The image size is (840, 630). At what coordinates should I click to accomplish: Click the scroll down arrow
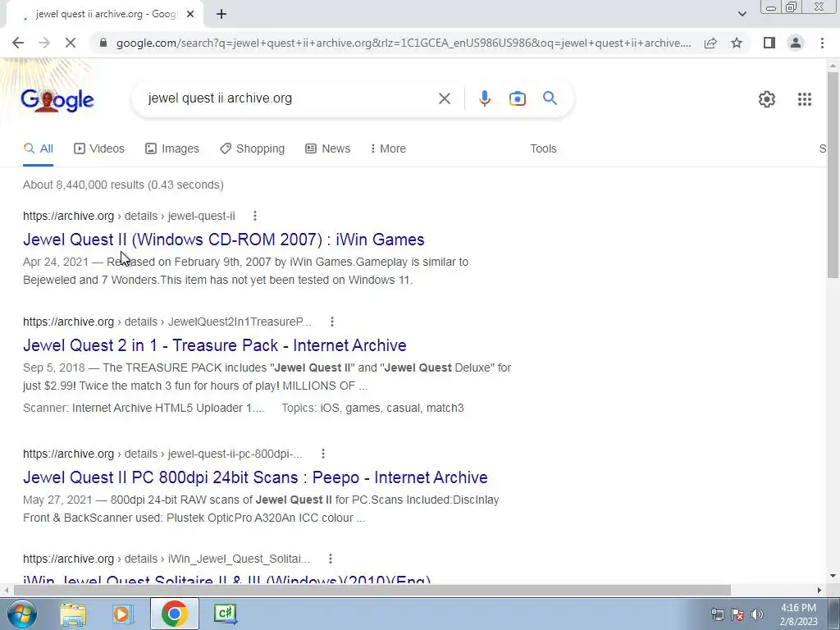(833, 577)
